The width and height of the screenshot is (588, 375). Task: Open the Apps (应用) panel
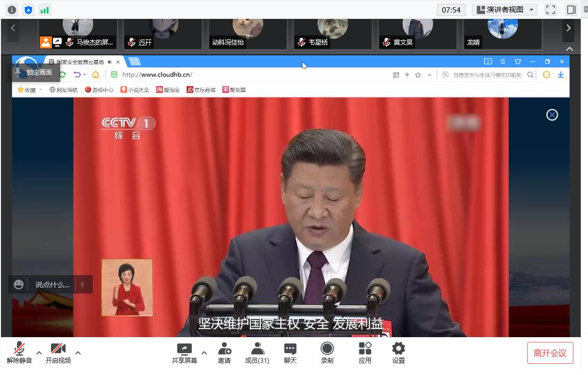[x=365, y=353]
